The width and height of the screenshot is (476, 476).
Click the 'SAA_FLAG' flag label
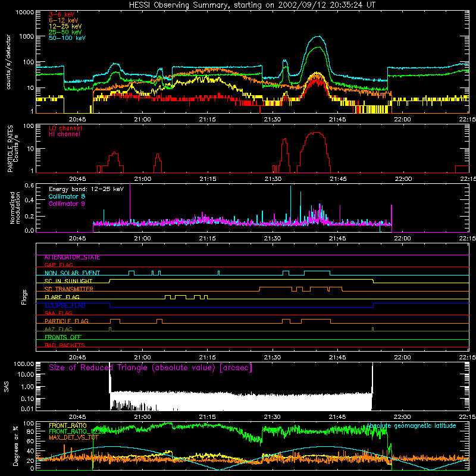(x=58, y=313)
